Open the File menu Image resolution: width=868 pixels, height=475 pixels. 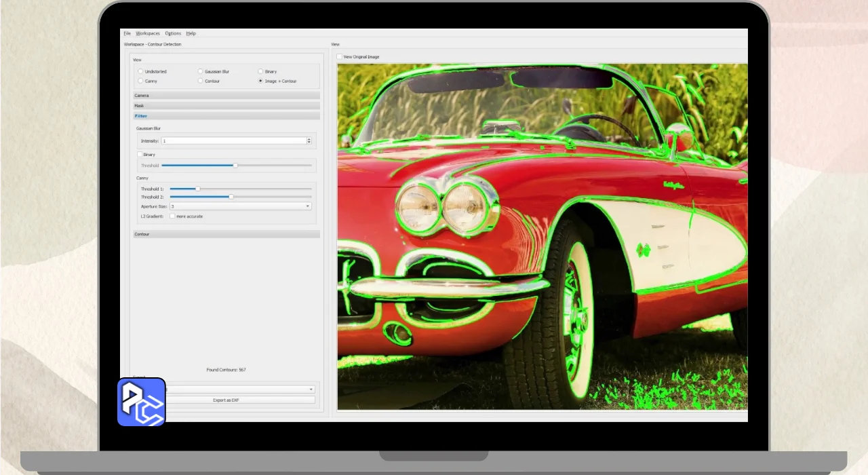click(127, 33)
